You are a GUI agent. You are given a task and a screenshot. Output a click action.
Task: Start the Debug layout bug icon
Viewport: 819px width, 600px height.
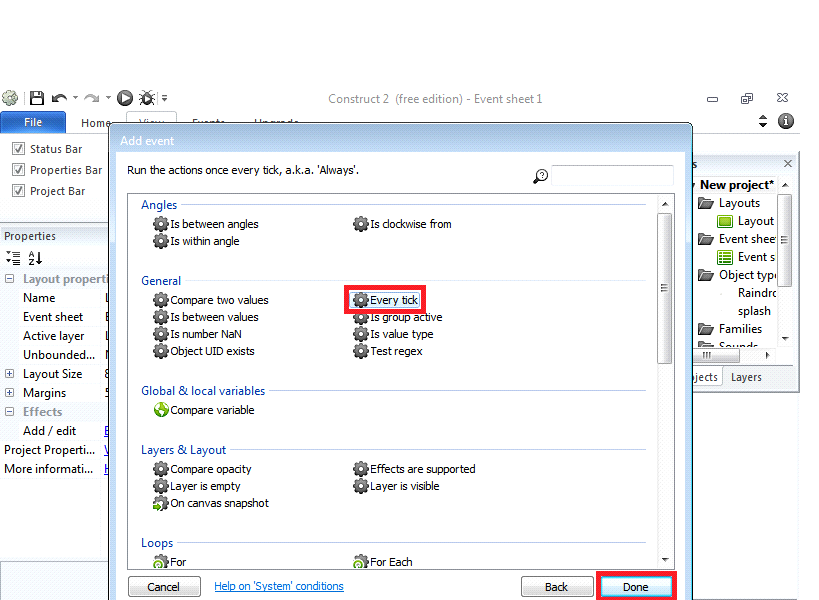click(x=147, y=98)
